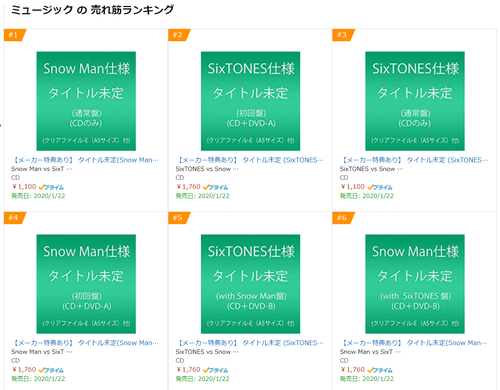Click the ¥1,760 price of item #2
Image resolution: width=500 pixels, height=390 pixels.
pyautogui.click(x=188, y=187)
